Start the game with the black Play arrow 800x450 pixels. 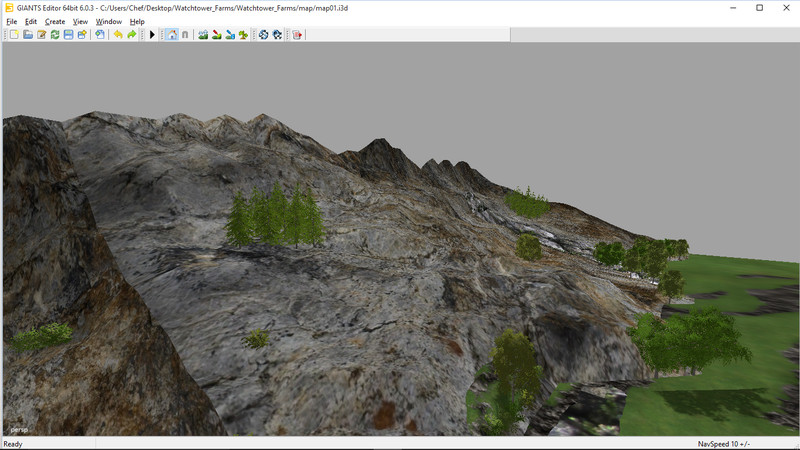coord(152,35)
